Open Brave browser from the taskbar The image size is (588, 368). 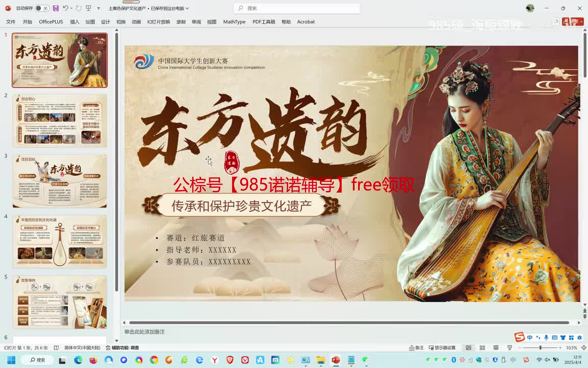[x=230, y=360]
